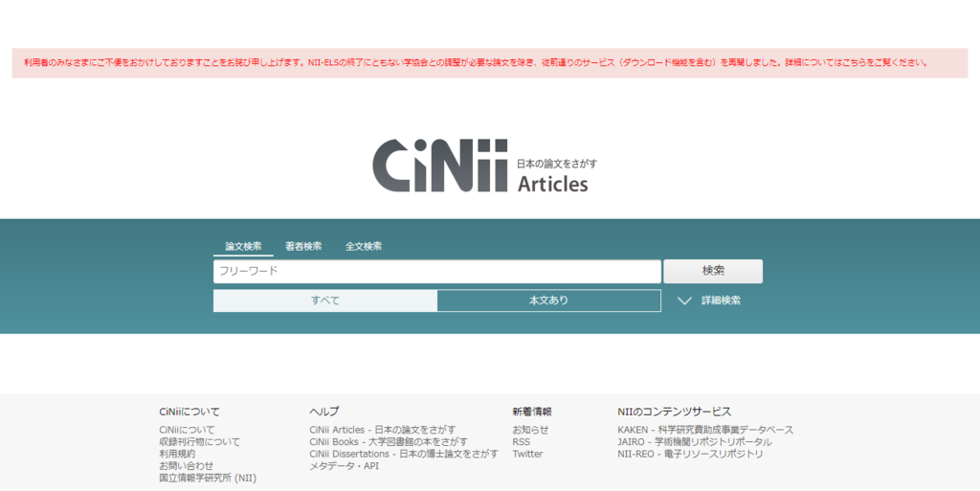
Task: Select the すべて filter option
Action: (325, 301)
